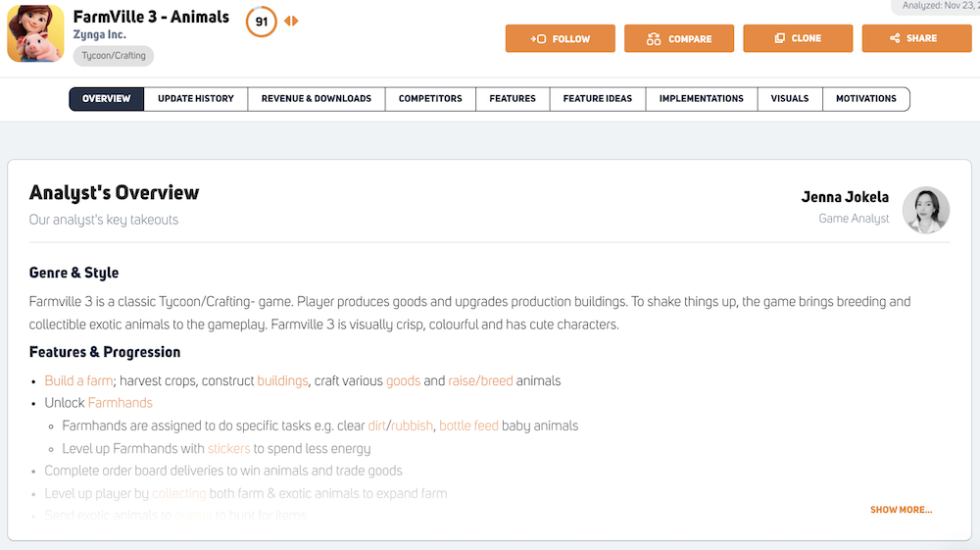Click the Share button
Image resolution: width=980 pixels, height=550 pixels.
tap(916, 39)
